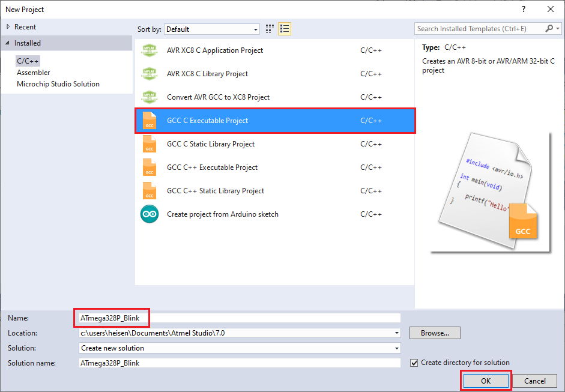Viewport: 565px width, 392px height.
Task: Click the Arduino sketch project icon
Action: [x=149, y=214]
